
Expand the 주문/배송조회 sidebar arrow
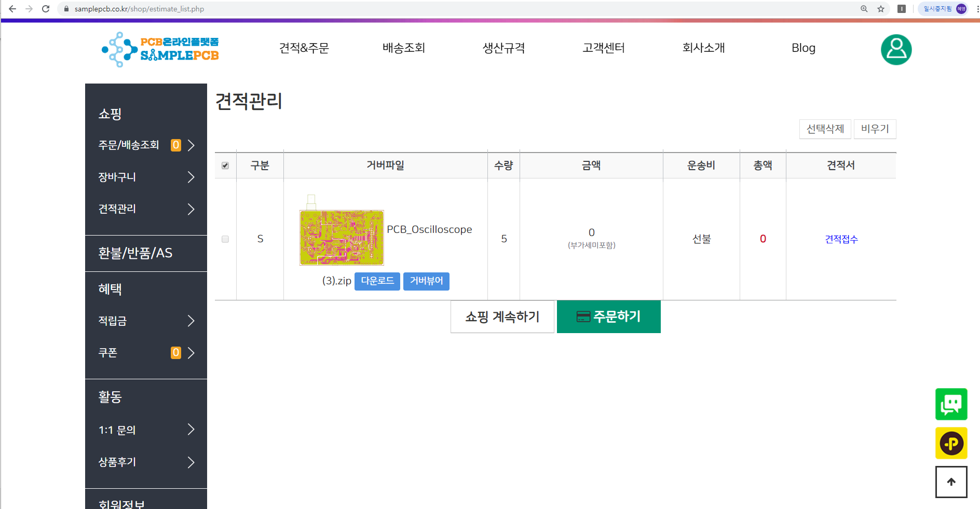191,145
